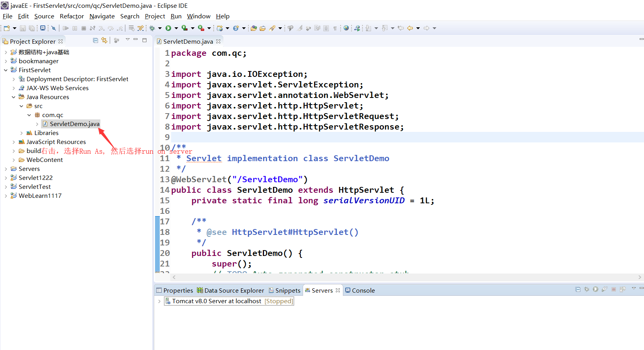644x350 pixels.
Task: Open the Window menu
Action: click(x=198, y=16)
